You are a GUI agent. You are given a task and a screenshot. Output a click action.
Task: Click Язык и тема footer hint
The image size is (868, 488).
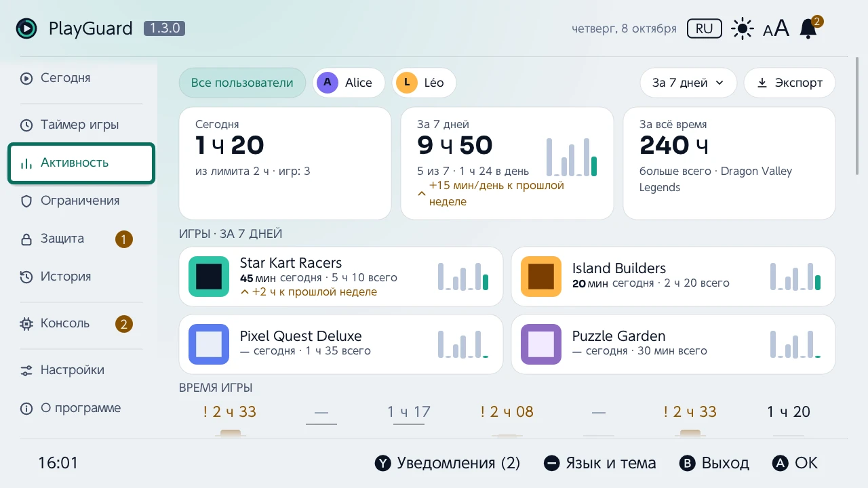(600, 464)
